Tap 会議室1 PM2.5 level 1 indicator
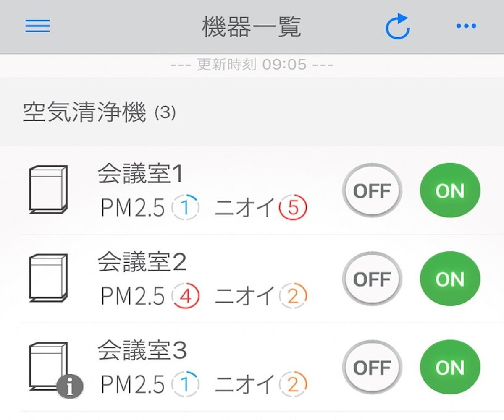 [185, 207]
